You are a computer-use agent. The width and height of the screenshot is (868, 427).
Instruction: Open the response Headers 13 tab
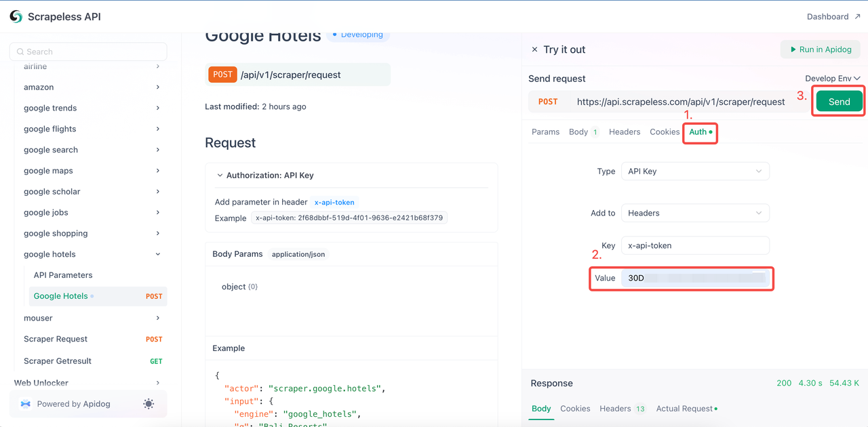click(x=623, y=409)
